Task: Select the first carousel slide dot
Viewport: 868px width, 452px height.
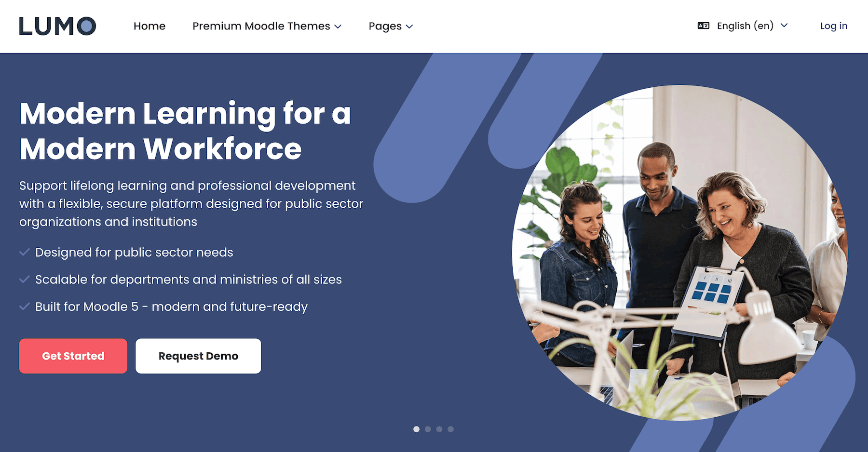Action: click(x=416, y=429)
